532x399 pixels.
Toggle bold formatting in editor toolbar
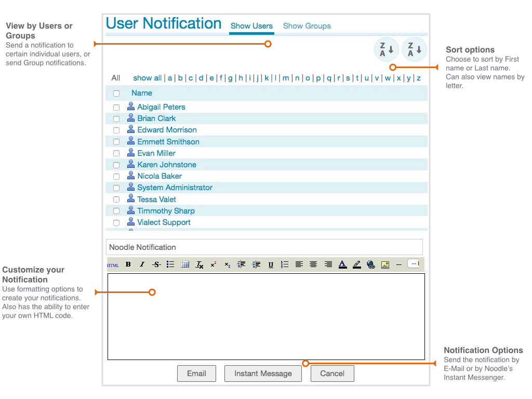[x=128, y=264]
